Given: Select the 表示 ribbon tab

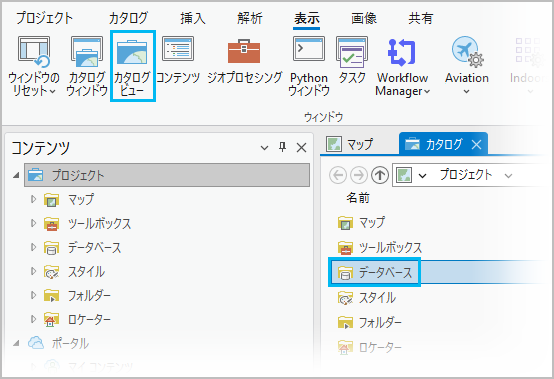Looking at the screenshot, I should pyautogui.click(x=307, y=18).
